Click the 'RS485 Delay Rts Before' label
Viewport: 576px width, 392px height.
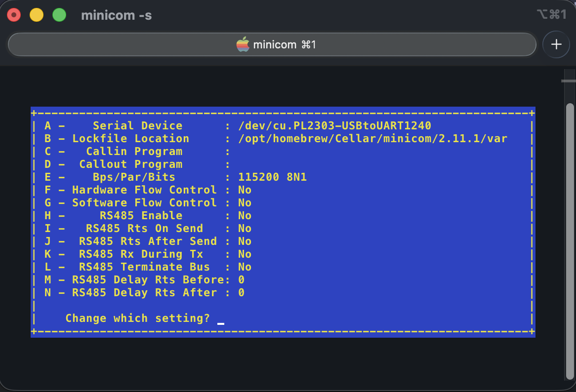coord(148,280)
